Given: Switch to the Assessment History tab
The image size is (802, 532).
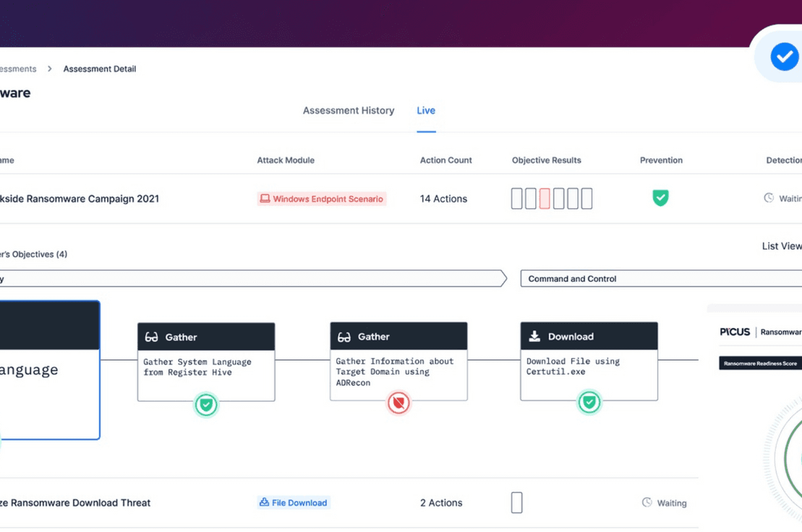Looking at the screenshot, I should pyautogui.click(x=349, y=111).
